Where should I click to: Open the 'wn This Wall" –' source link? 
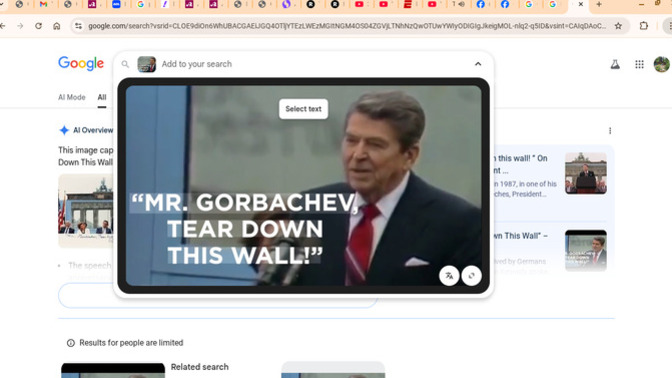[x=521, y=236]
